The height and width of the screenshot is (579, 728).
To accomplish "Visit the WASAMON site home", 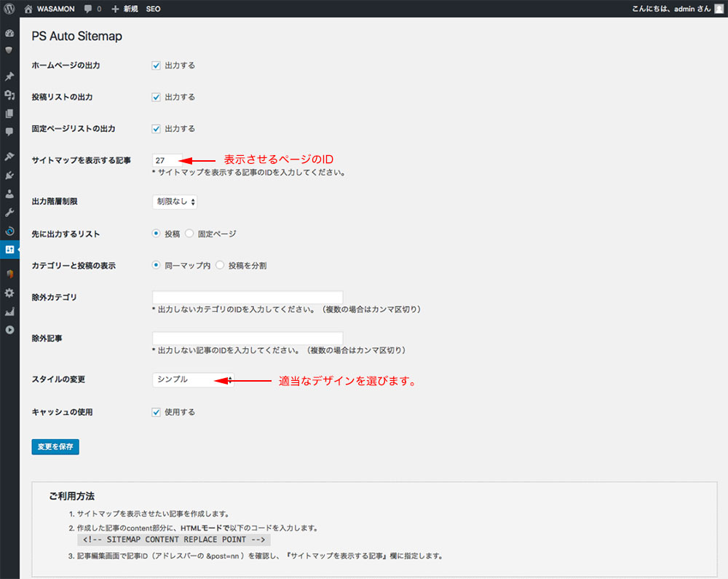I will pyautogui.click(x=50, y=9).
